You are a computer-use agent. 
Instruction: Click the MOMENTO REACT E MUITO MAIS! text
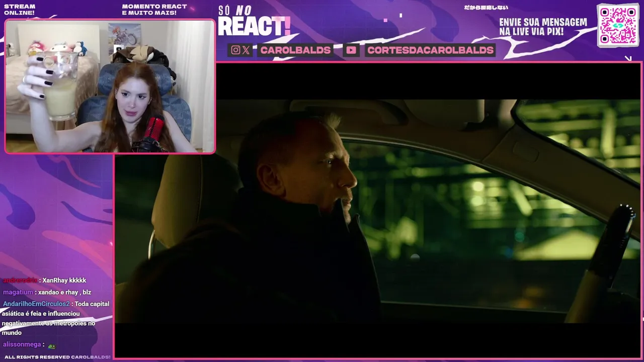point(154,10)
